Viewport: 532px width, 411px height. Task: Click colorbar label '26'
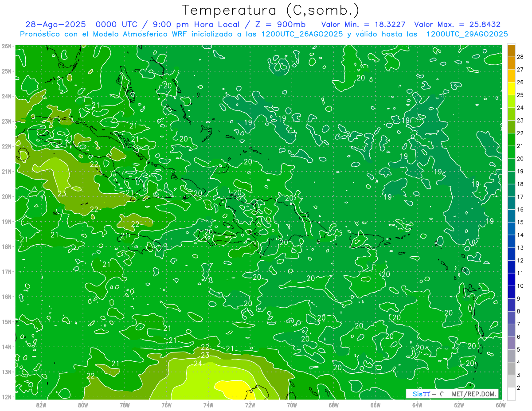(520, 82)
